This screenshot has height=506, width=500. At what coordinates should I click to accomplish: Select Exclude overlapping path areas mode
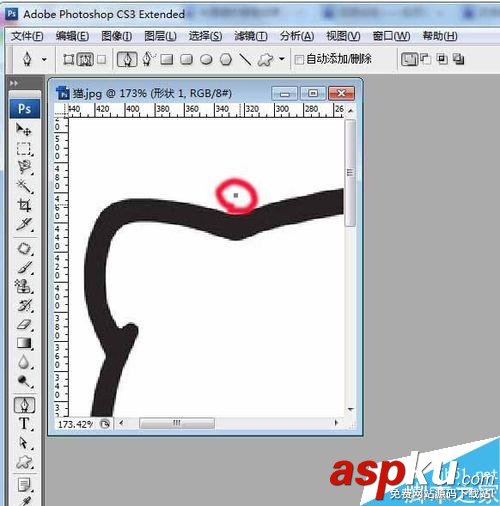[x=459, y=60]
